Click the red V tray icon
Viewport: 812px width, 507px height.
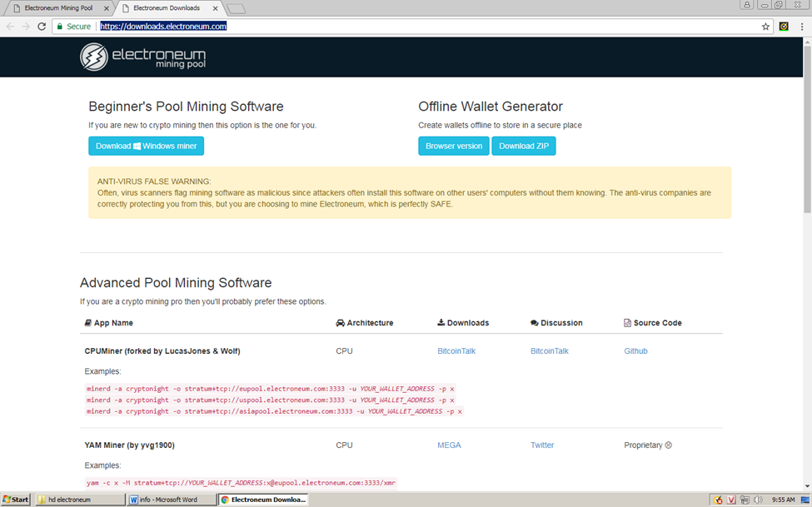pyautogui.click(x=731, y=500)
